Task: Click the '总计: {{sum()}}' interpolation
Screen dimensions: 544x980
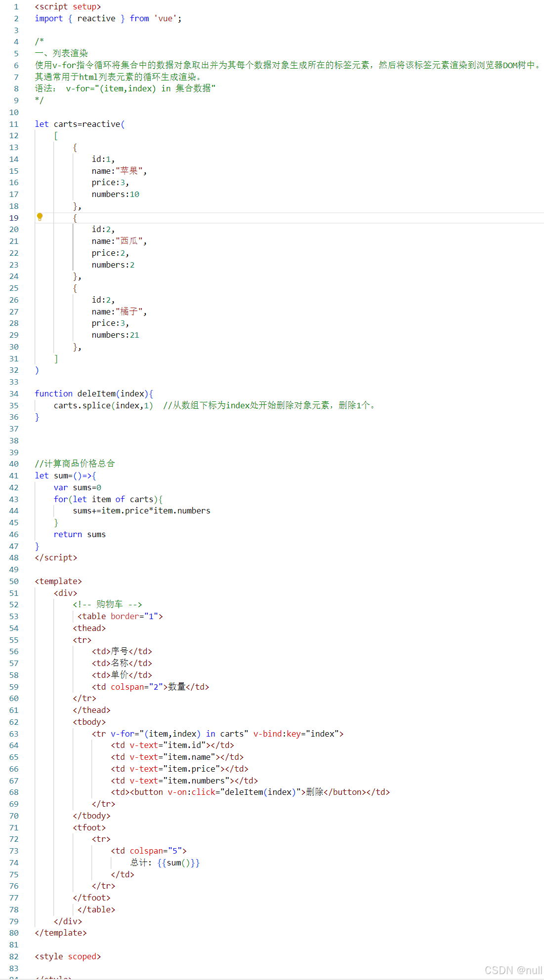Action: coord(165,862)
